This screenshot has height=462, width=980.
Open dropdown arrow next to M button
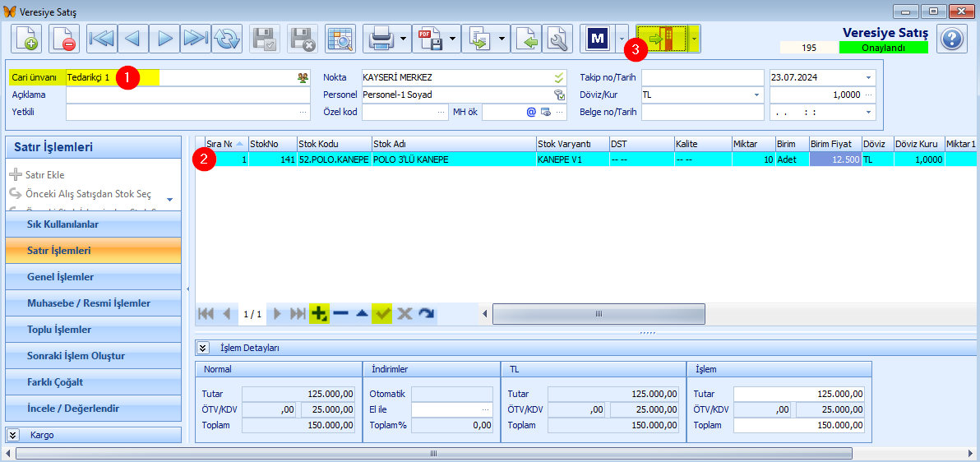point(622,39)
